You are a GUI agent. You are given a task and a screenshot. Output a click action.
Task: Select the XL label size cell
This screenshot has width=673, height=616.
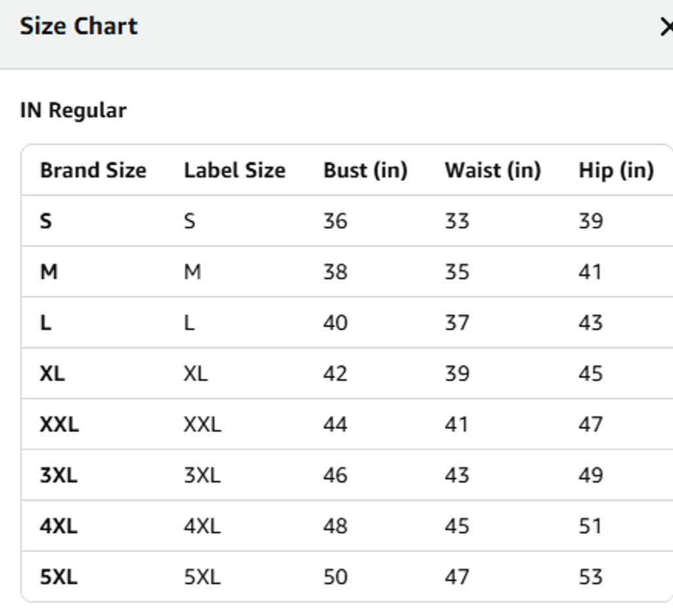pos(195,373)
